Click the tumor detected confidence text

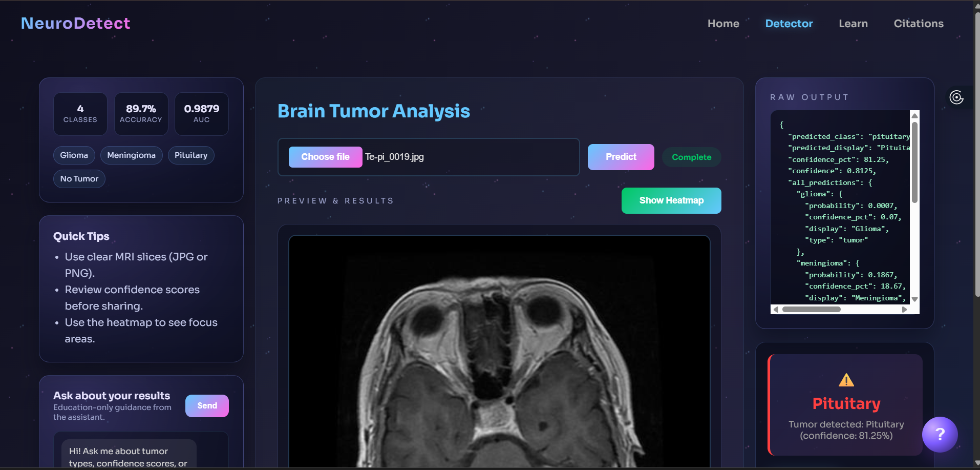(846, 430)
